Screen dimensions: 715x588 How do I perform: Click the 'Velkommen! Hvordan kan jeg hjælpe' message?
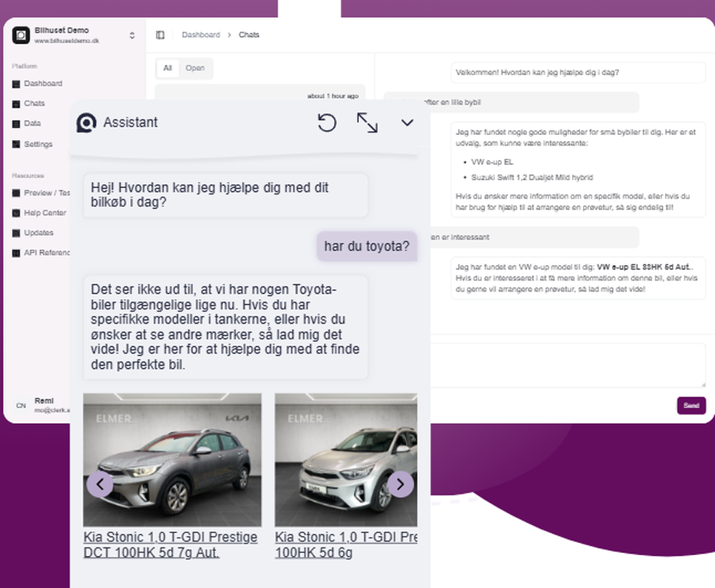point(578,73)
